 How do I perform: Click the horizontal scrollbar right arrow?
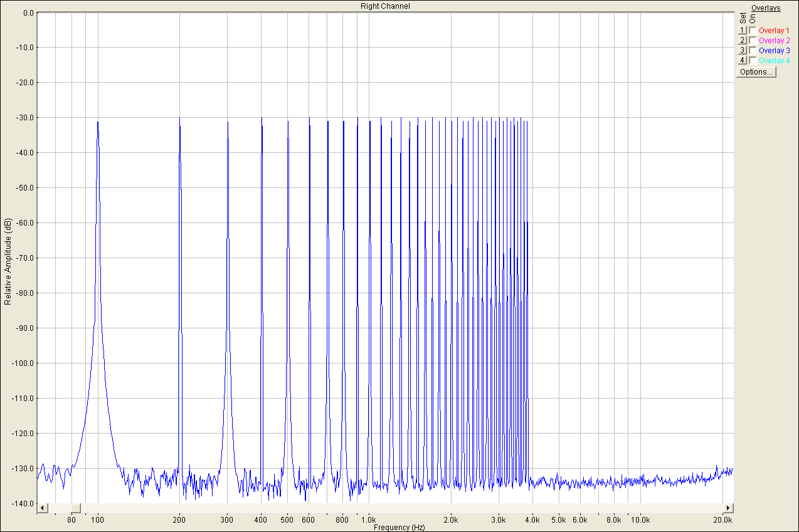click(728, 508)
